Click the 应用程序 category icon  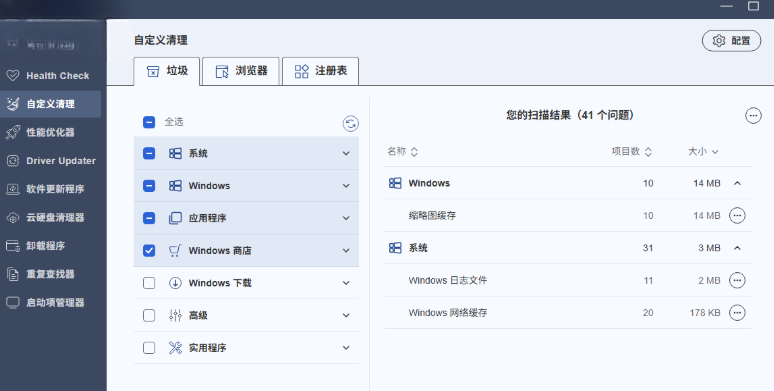[x=175, y=218]
